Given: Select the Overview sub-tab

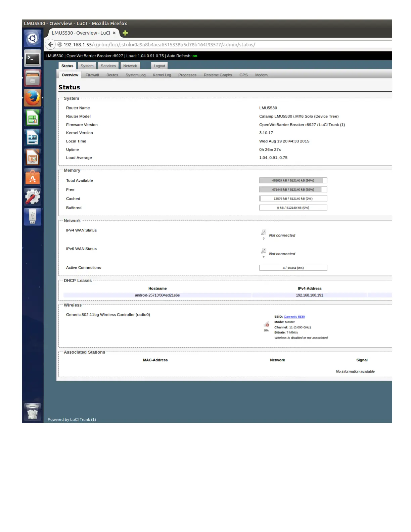Looking at the screenshot, I should 70,75.
